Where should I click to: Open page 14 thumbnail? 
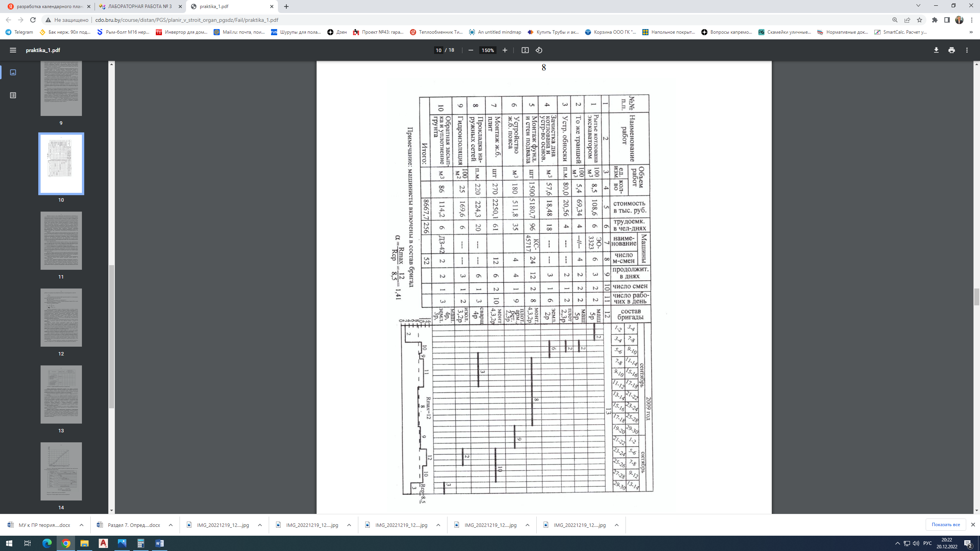tap(61, 471)
